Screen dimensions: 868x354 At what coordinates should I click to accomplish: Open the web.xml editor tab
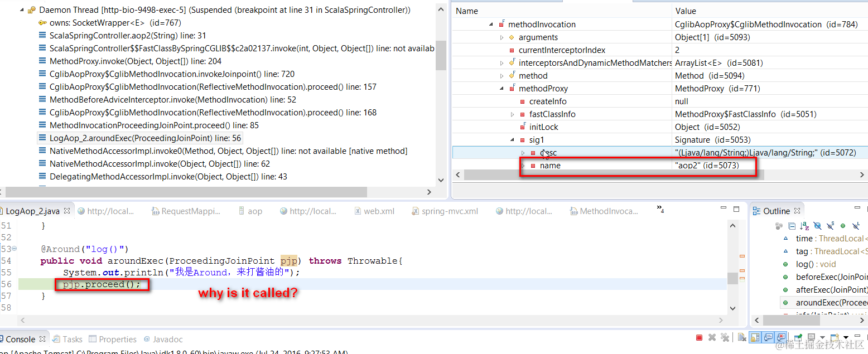[374, 211]
